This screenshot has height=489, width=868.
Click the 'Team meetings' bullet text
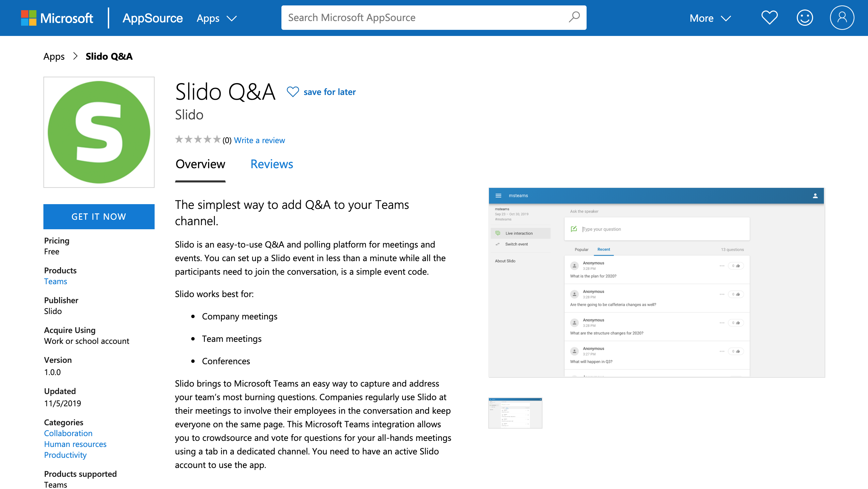coord(232,339)
